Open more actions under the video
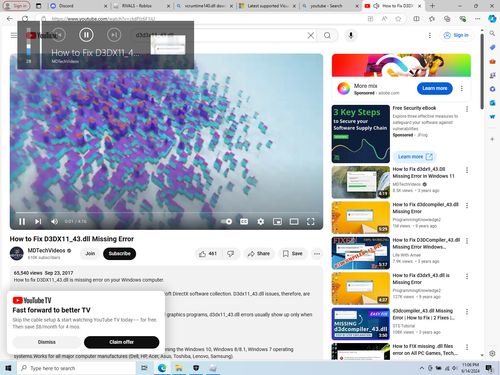 317,254
